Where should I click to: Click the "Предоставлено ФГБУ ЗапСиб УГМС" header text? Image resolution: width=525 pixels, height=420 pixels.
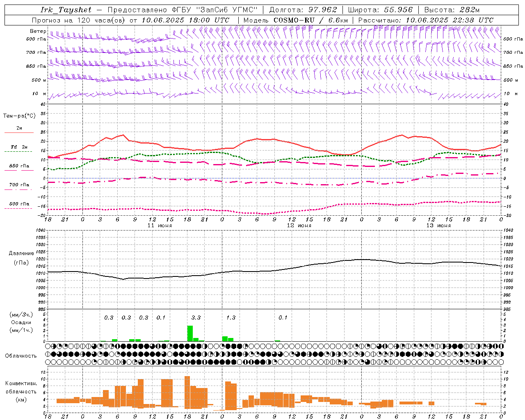[x=183, y=10]
